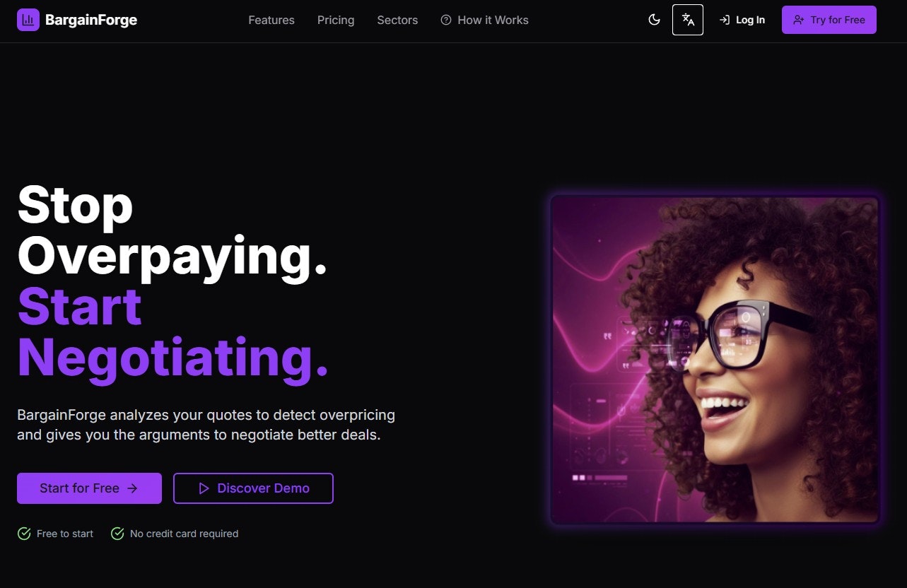Click the Free to start checkmark icon
This screenshot has width=907, height=588.
tap(24, 534)
